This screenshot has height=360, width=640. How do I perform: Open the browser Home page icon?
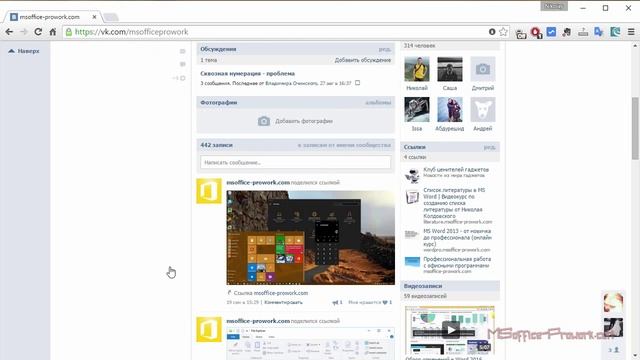(53, 32)
